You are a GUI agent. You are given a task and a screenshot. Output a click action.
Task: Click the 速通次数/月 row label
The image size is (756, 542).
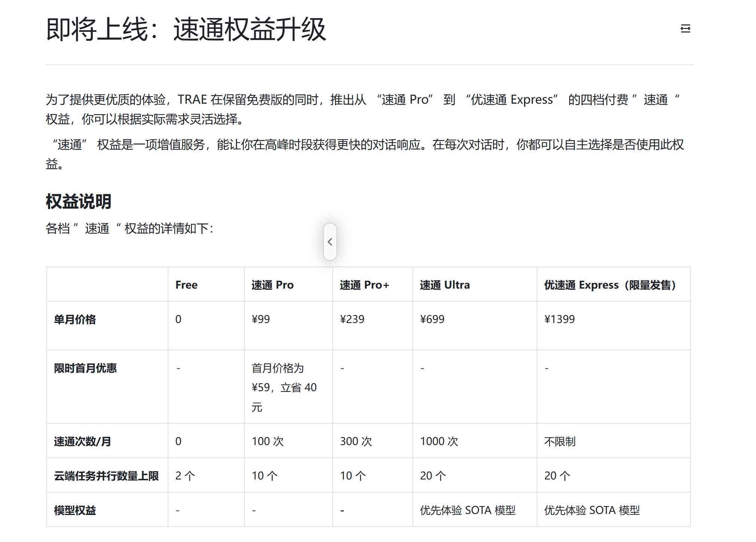coord(82,441)
